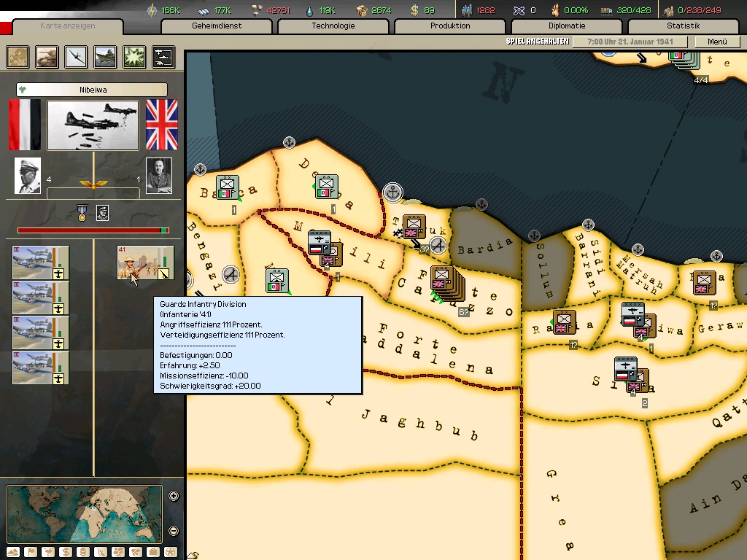Open the land units list icon
The width and height of the screenshot is (747, 560).
click(x=47, y=57)
